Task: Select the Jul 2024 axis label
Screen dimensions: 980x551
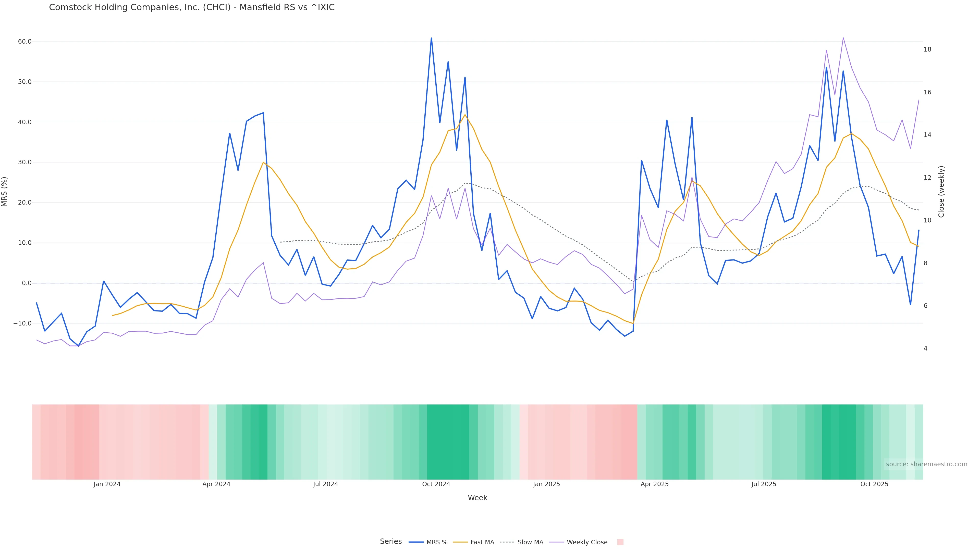Action: click(x=325, y=484)
